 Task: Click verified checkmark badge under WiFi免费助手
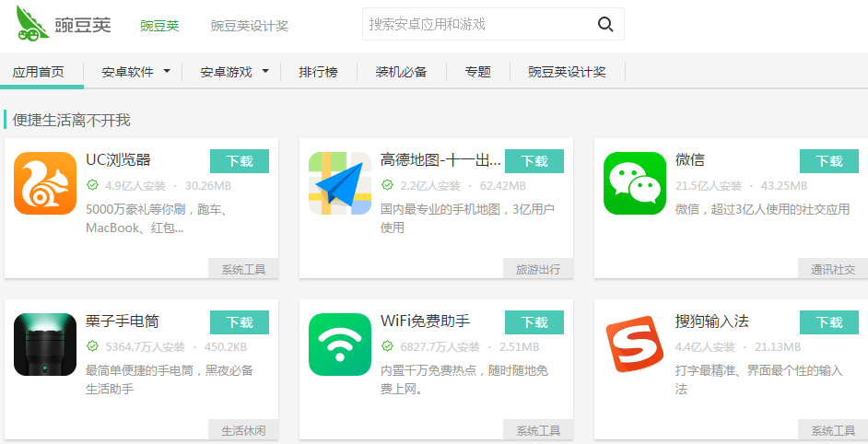click(387, 346)
